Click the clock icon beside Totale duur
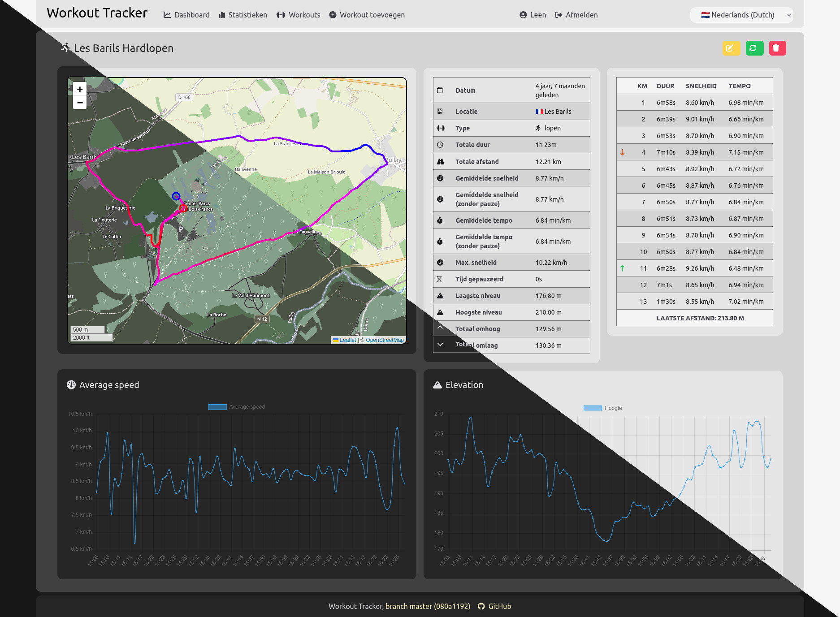Screen dimensions: 840x617 pos(440,145)
